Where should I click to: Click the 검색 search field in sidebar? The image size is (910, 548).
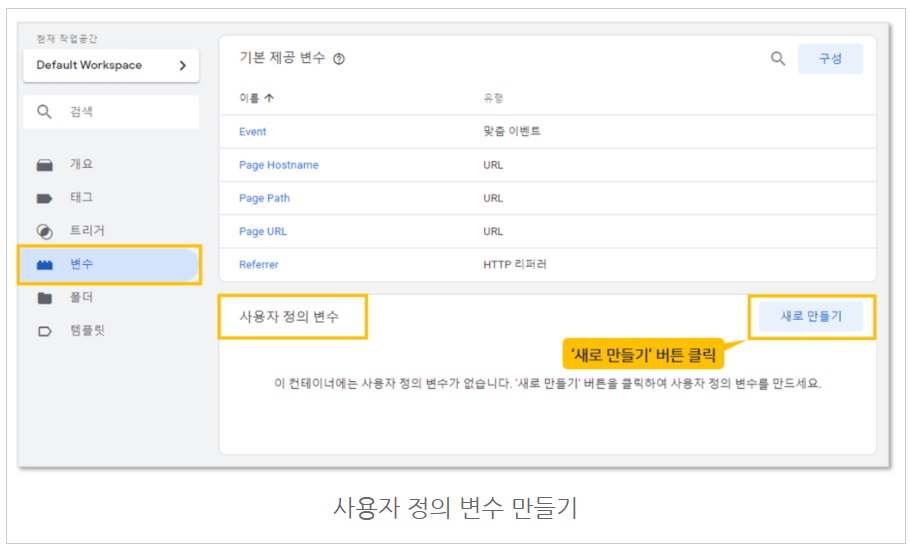tap(111, 111)
